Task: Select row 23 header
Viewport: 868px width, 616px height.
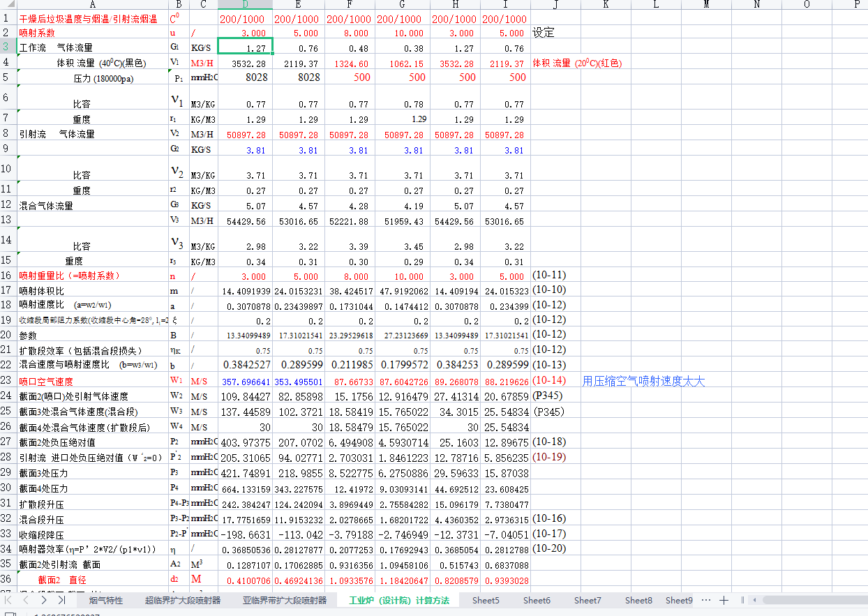Action: point(8,381)
